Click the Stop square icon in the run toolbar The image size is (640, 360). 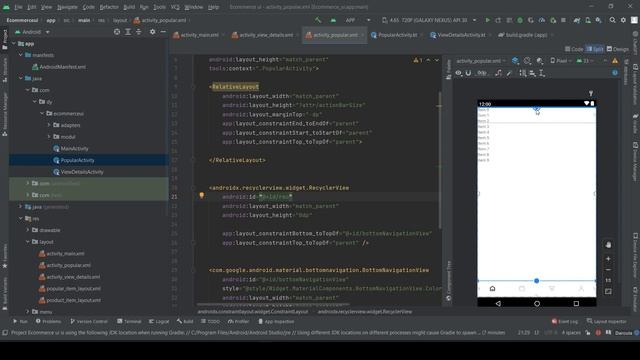[563, 20]
